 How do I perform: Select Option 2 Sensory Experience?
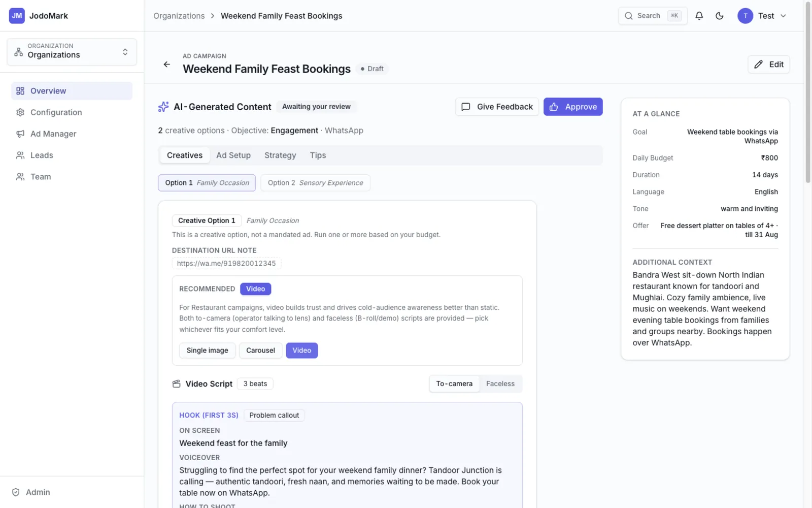point(315,183)
